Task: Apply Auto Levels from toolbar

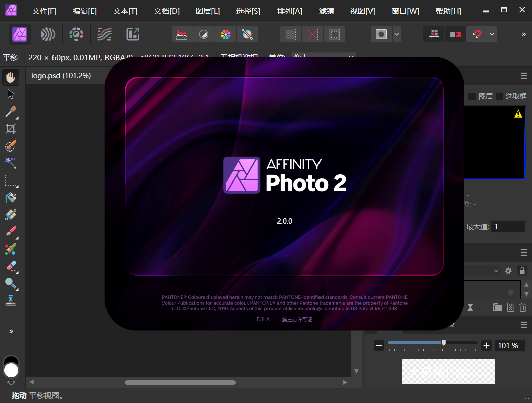Action: (x=182, y=34)
